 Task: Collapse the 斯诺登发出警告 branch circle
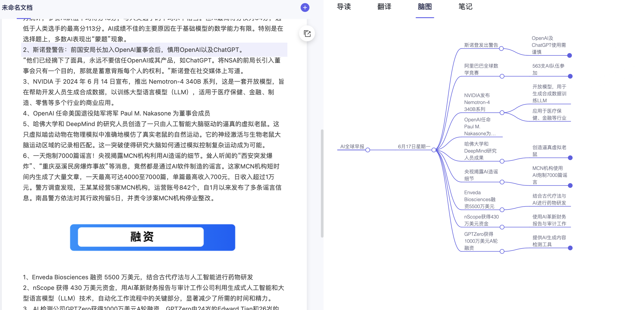pyautogui.click(x=501, y=49)
